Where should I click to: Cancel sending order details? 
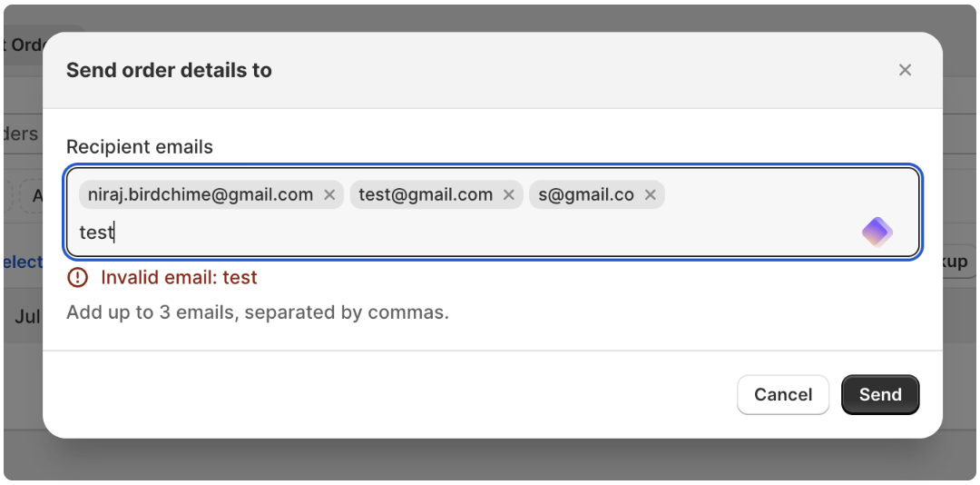(783, 395)
